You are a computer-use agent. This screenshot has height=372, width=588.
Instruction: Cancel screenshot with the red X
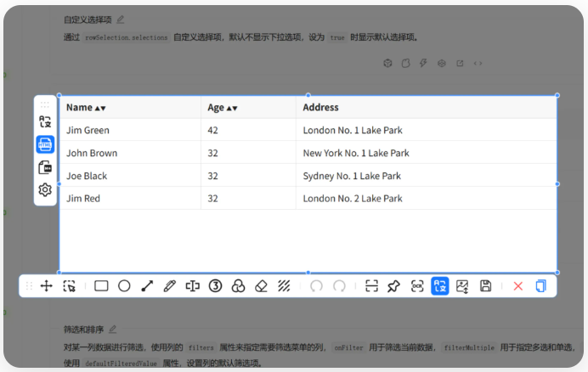click(518, 286)
